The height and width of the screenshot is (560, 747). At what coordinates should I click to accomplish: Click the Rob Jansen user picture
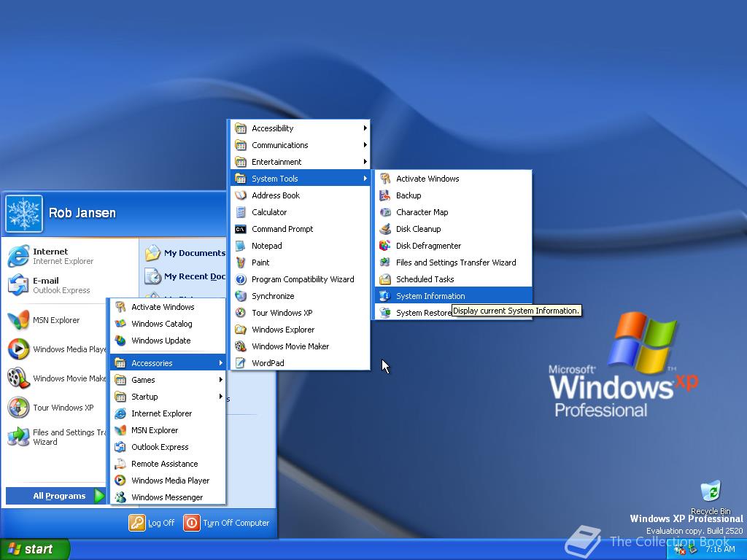[24, 214]
